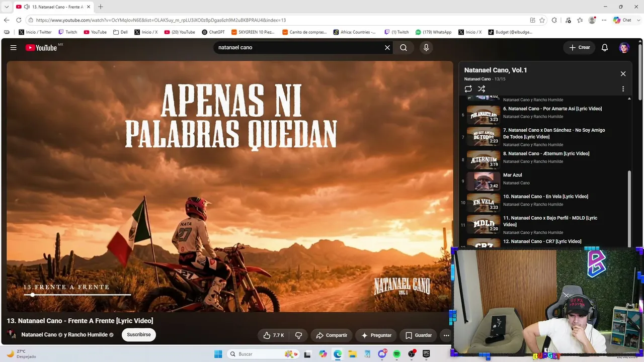Open more actions below the video

pyautogui.click(x=446, y=335)
